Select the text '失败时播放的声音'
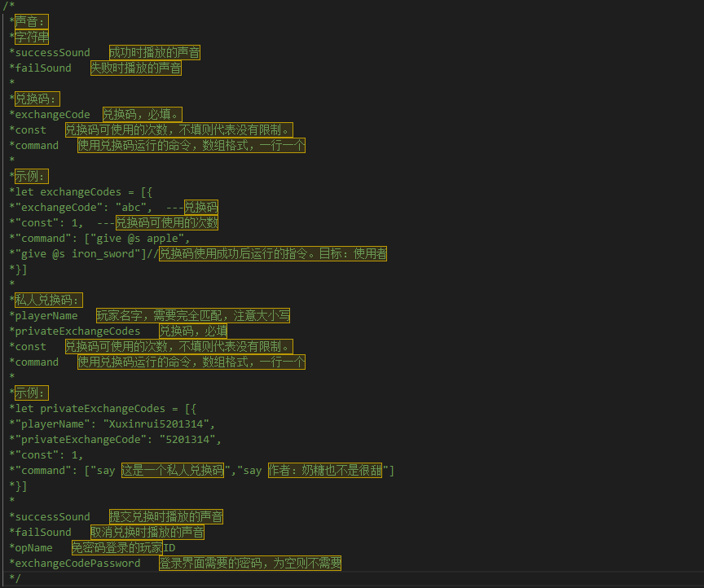Image resolution: width=704 pixels, height=588 pixels. pos(136,68)
